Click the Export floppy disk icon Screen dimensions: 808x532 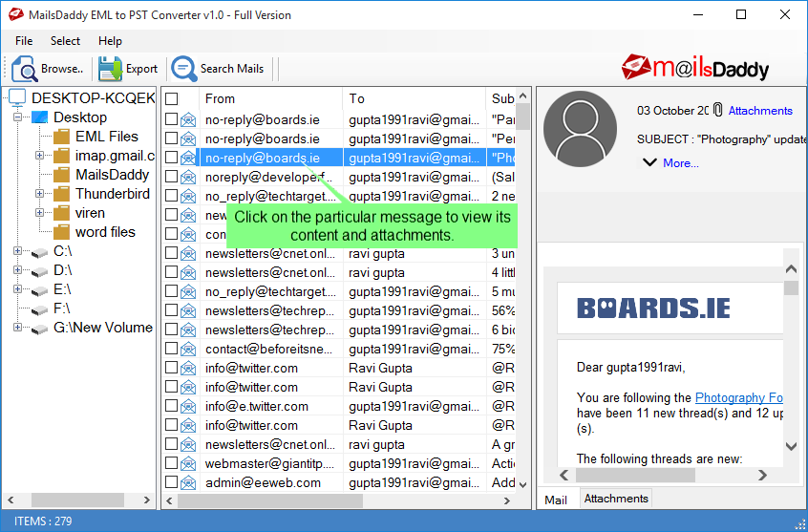click(110, 69)
